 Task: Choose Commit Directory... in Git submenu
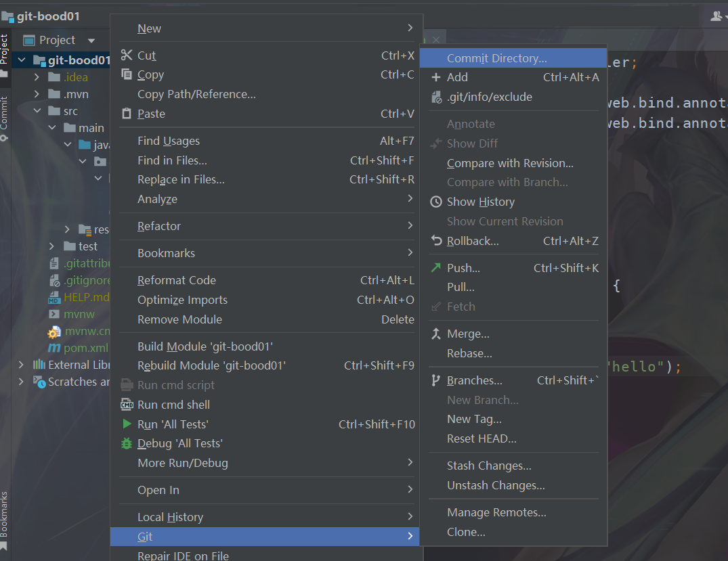tap(513, 58)
